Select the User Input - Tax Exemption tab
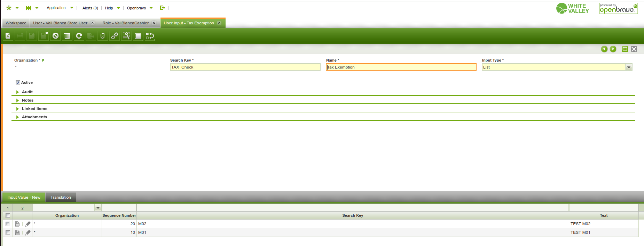 [x=189, y=23]
